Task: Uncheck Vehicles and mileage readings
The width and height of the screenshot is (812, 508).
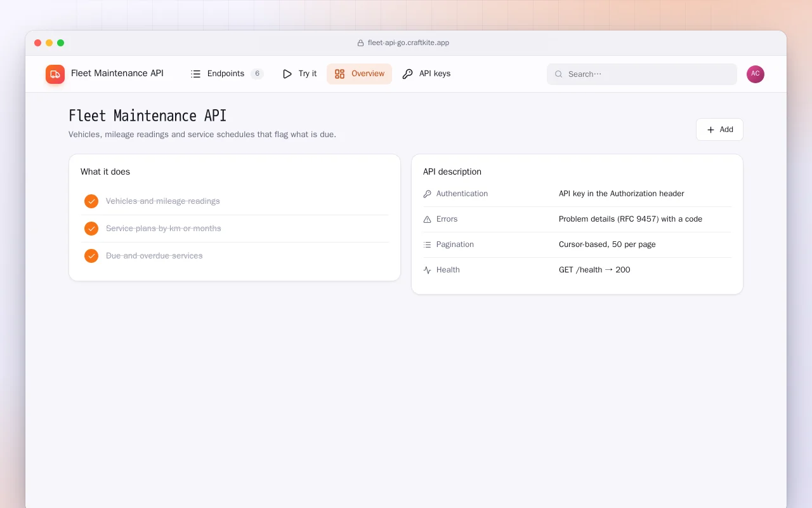Action: pos(91,201)
